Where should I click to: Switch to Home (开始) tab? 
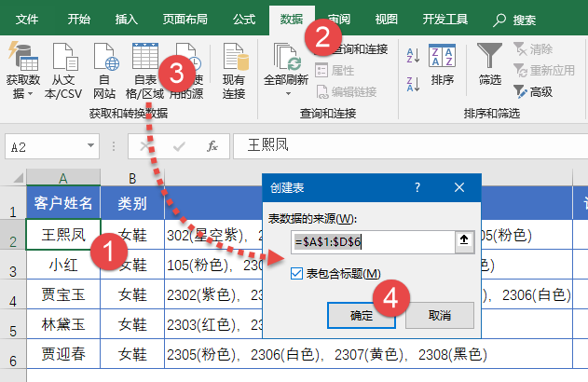(x=79, y=20)
